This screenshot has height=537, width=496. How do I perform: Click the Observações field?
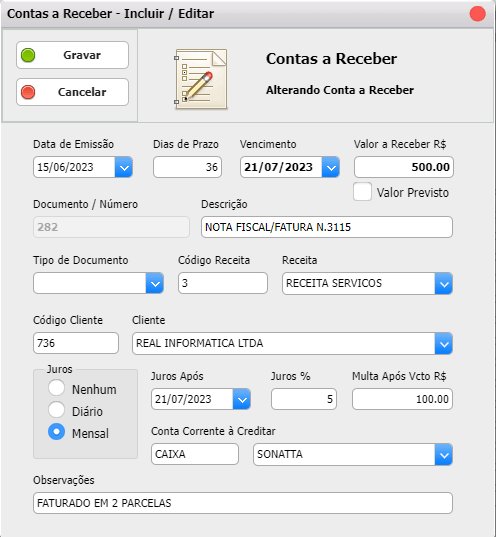[243, 503]
